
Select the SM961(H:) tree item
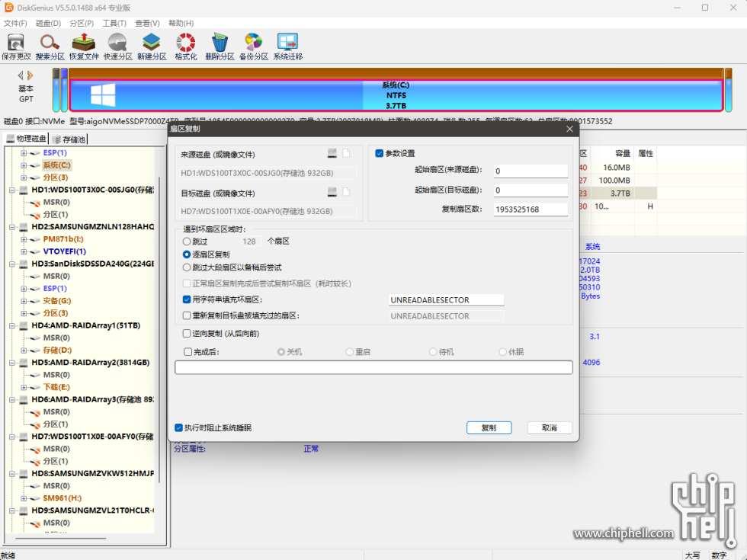62,498
